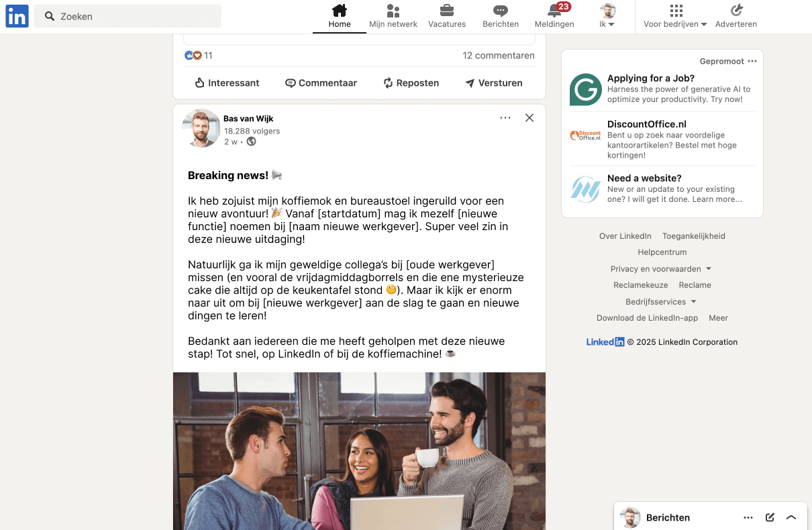
Task: Open Mijn netwerk from the top navigation
Action: point(393,17)
